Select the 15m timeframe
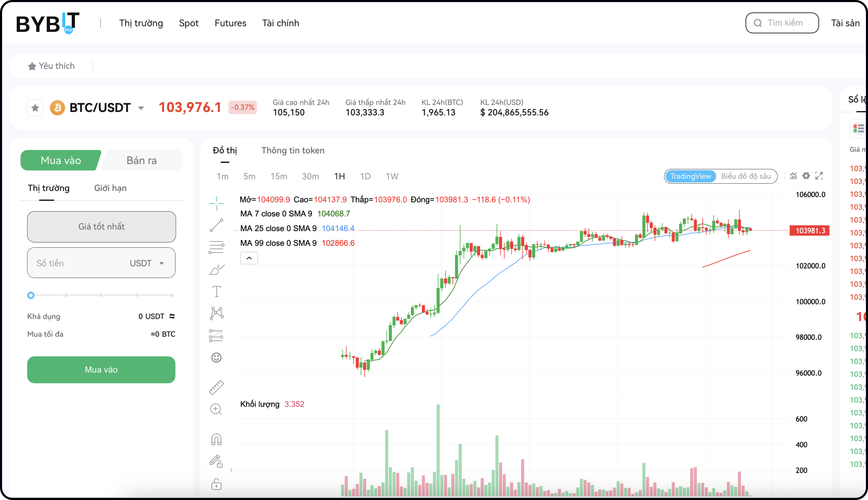868x500 pixels. click(279, 176)
